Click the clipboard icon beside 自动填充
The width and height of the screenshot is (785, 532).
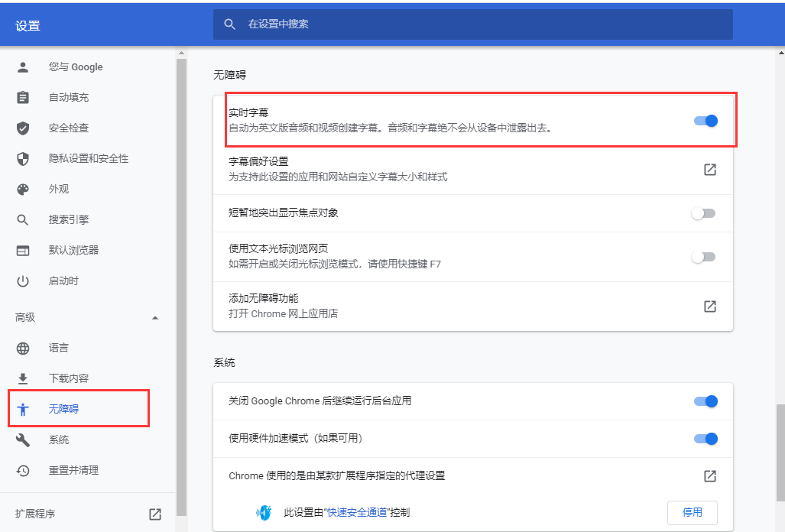point(22,97)
